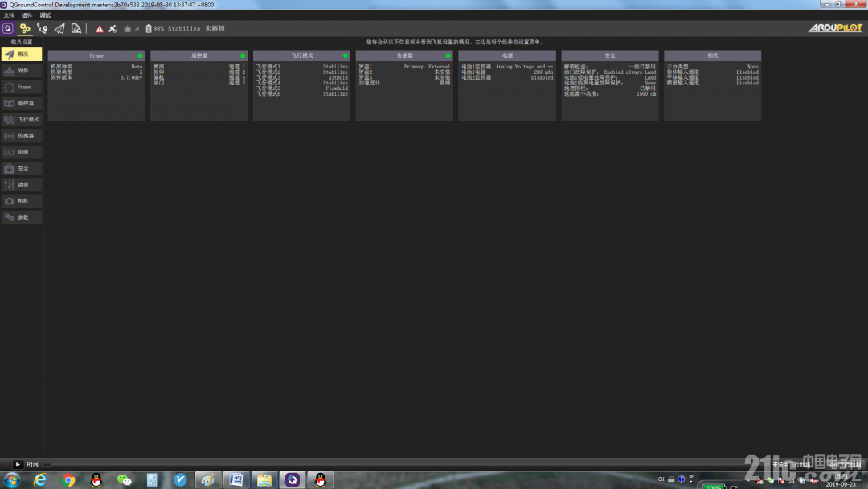The width and height of the screenshot is (868, 489).
Task: Open the Calculator taskbar icon
Action: tap(152, 480)
